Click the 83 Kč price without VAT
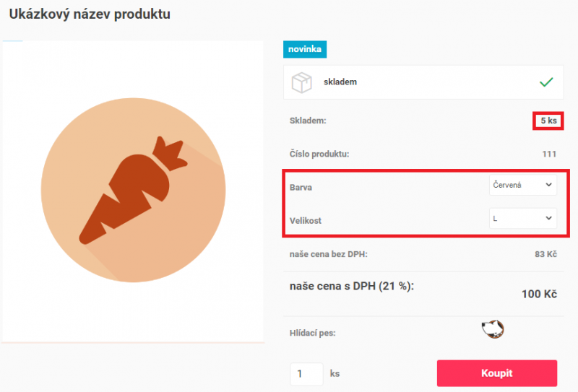 click(x=546, y=254)
